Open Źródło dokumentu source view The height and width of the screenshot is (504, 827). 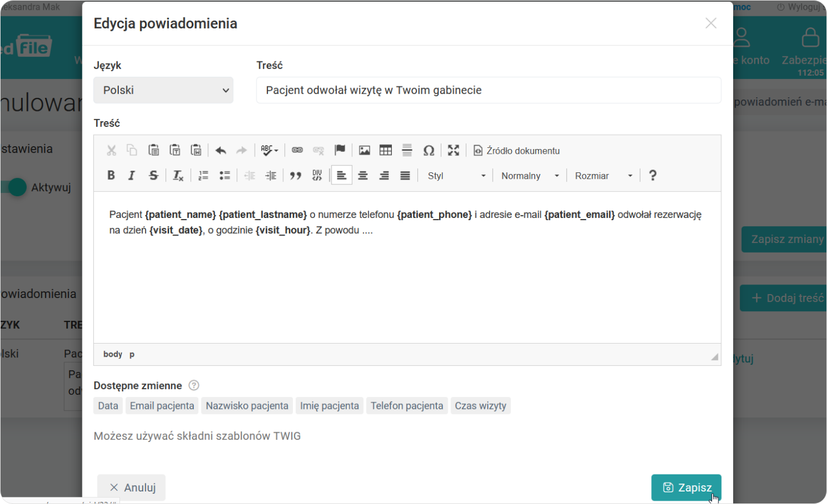point(516,151)
